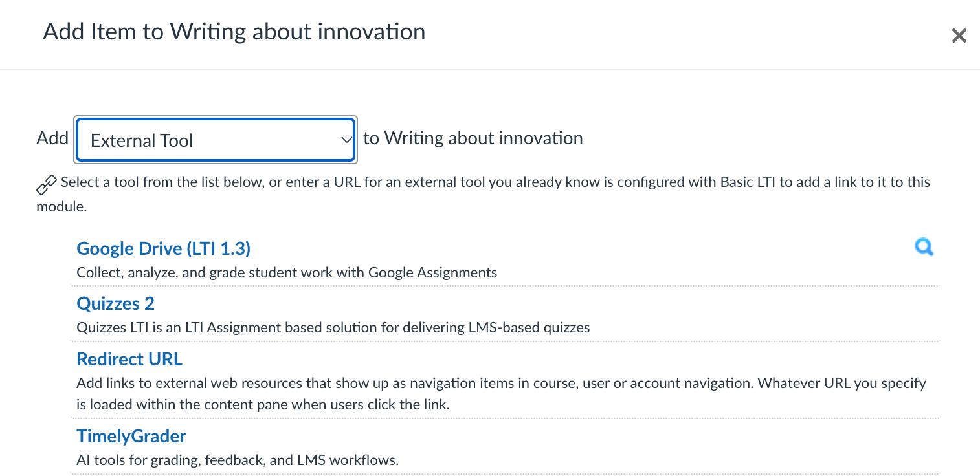Click the AI tools for grading description
This screenshot has height=476, width=980.
238,460
